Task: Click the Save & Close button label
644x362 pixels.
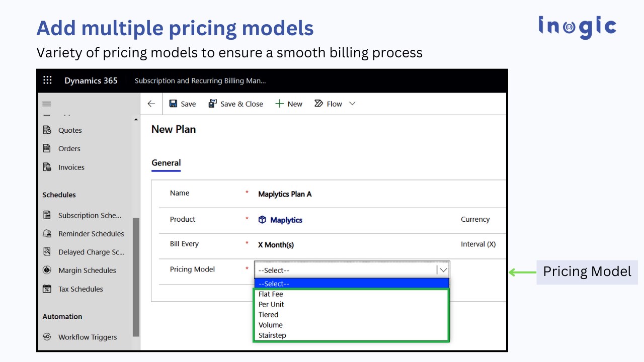Action: (242, 104)
